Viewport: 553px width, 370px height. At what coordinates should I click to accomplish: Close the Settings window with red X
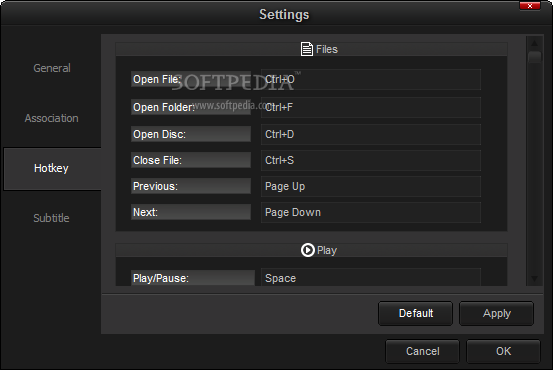click(530, 6)
